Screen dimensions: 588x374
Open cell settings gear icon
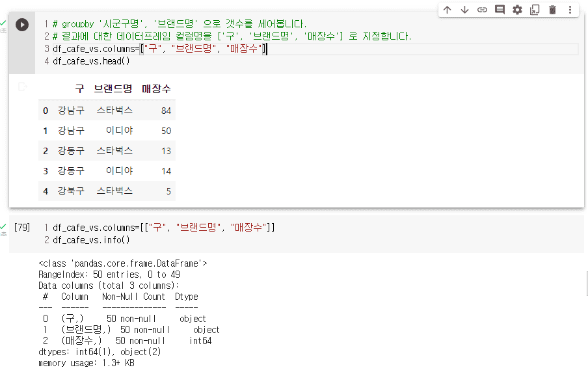(x=517, y=10)
